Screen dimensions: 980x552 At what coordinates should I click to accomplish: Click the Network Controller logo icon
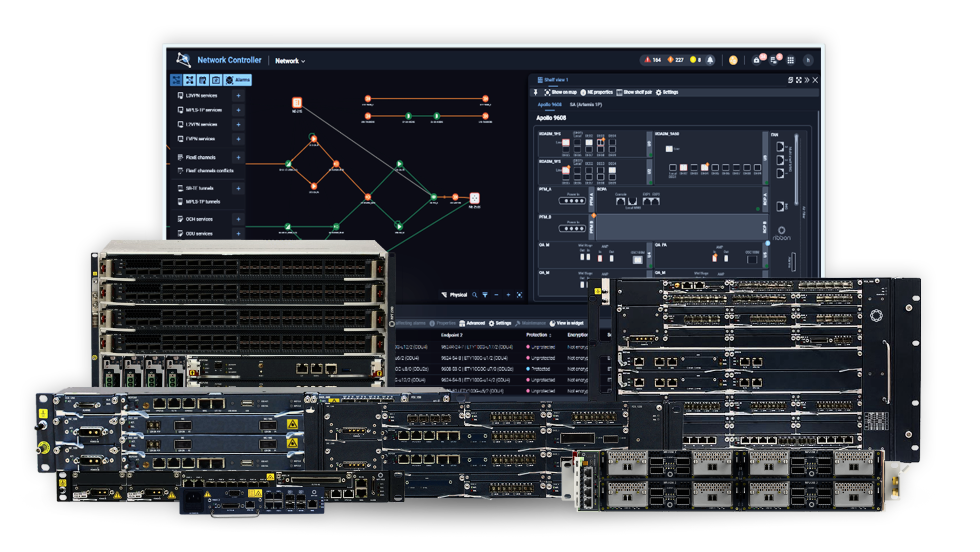click(183, 60)
